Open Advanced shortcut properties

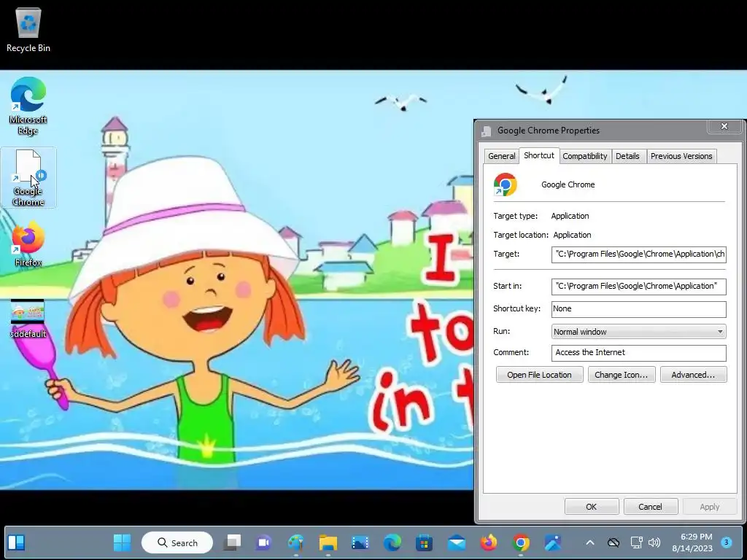[693, 375]
